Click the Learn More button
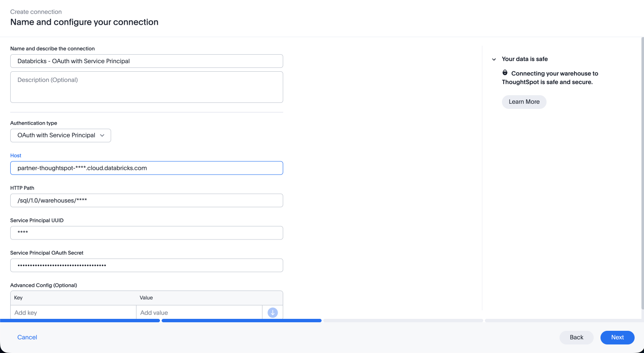644x353 pixels. coord(524,102)
